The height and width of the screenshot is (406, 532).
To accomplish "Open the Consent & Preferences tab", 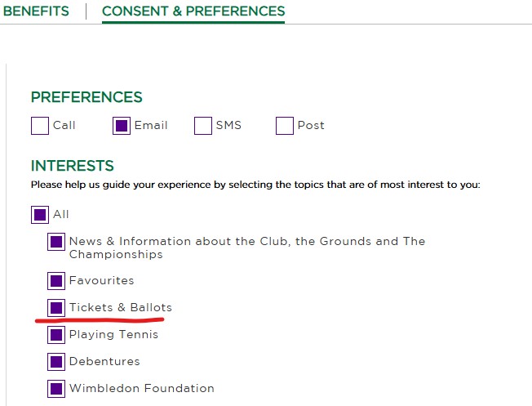I will coord(193,11).
